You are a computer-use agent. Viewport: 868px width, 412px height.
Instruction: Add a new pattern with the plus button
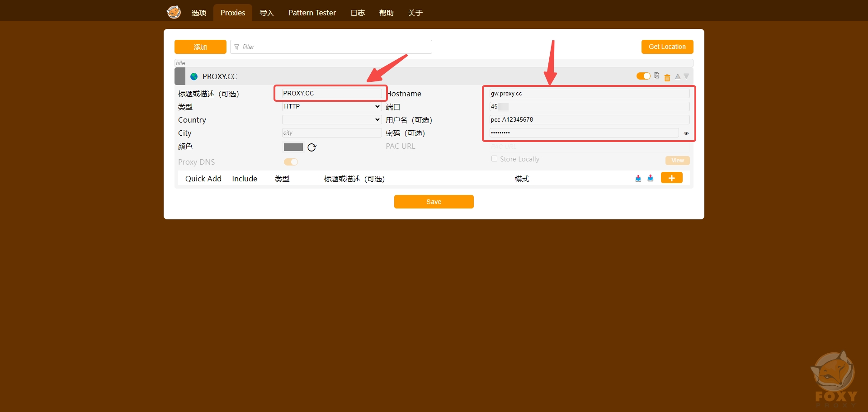click(x=672, y=178)
